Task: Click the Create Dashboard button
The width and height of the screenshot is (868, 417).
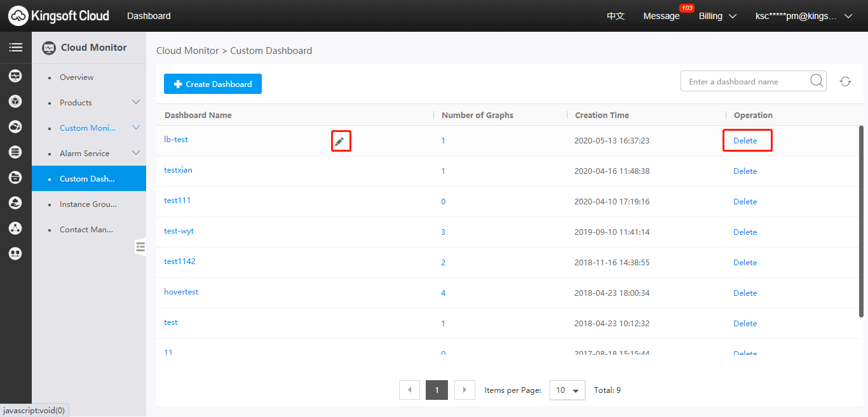Action: coord(213,84)
